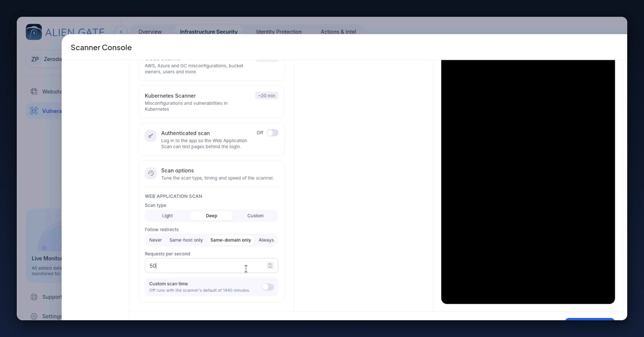Screen dimensions: 644x337
Task: Open the Identity Protection tab
Action: 279,32
